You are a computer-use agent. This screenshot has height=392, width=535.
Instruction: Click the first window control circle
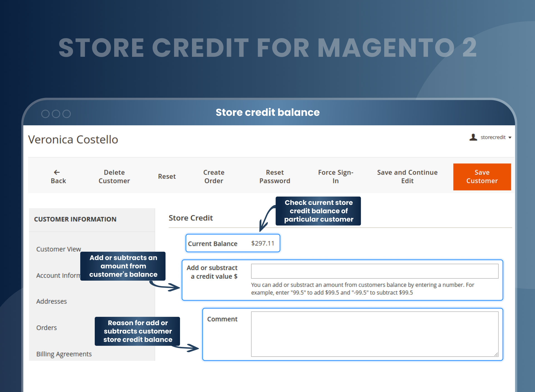[x=45, y=114]
